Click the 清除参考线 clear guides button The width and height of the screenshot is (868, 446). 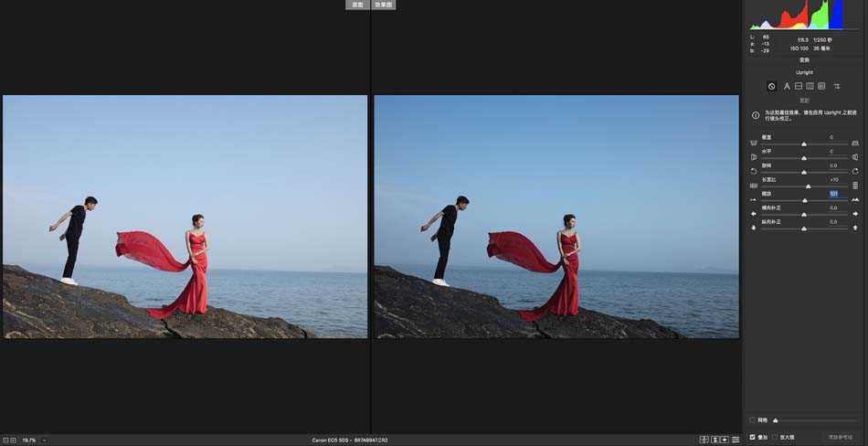point(841,437)
